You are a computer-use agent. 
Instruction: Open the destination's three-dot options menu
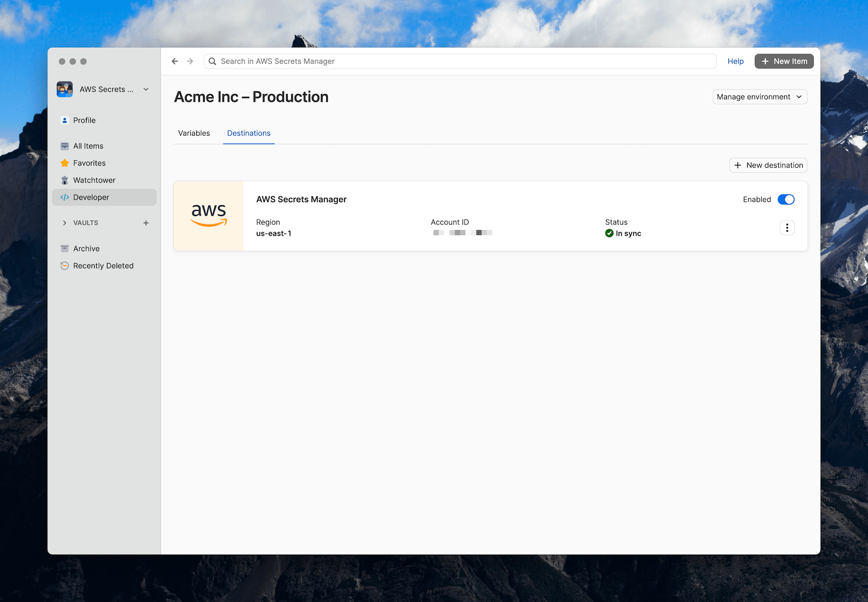point(787,227)
